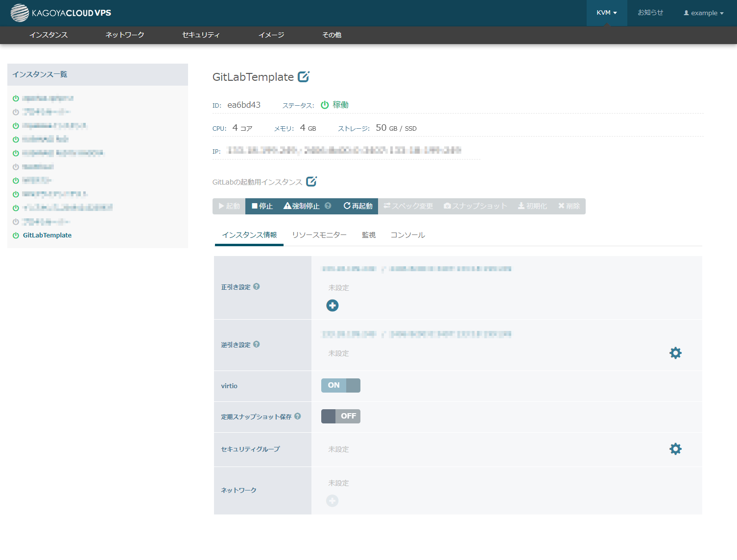Open the コンソール tab
Image resolution: width=737 pixels, height=560 pixels.
click(x=407, y=235)
